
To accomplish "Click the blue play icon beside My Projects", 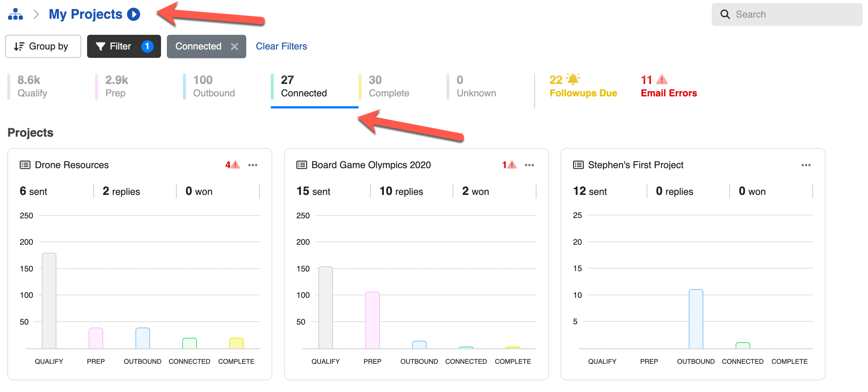I will (134, 14).
